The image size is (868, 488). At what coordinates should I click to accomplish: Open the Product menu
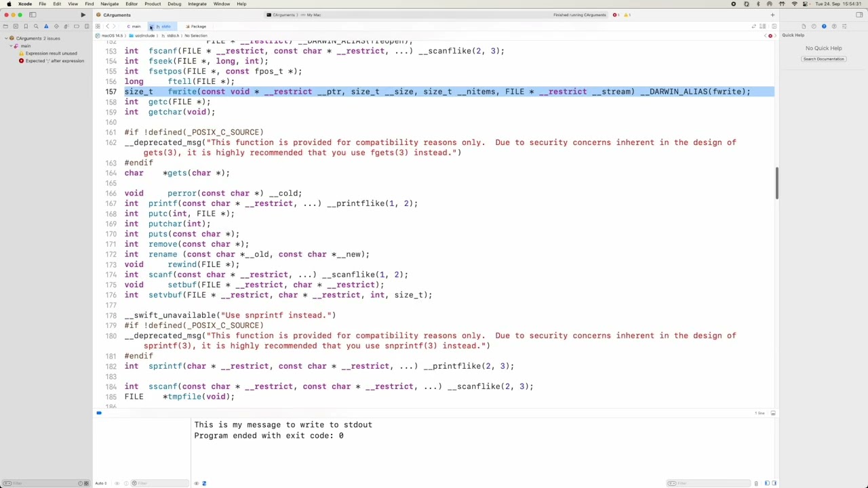click(153, 4)
